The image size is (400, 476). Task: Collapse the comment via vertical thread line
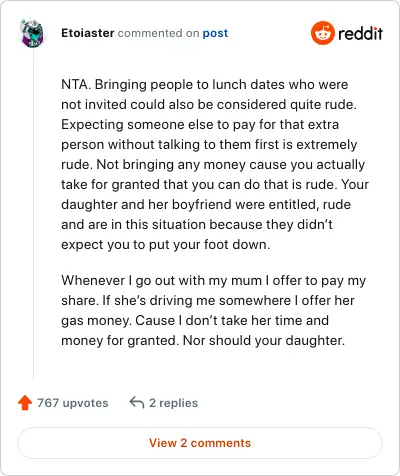pos(33,215)
